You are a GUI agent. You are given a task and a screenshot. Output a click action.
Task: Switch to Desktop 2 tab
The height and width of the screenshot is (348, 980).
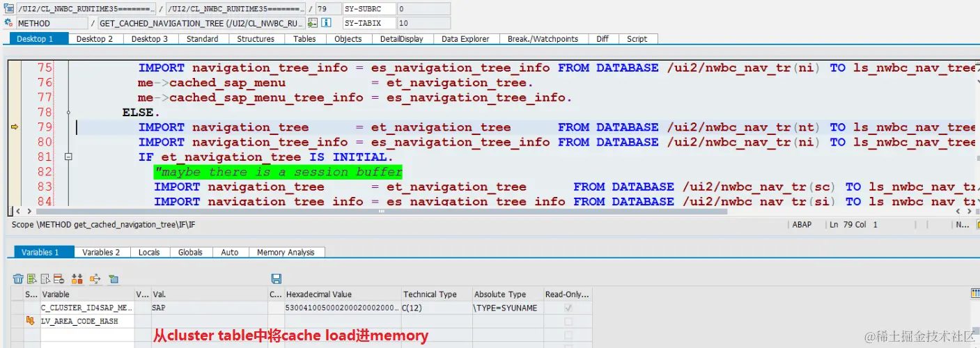[x=95, y=39]
